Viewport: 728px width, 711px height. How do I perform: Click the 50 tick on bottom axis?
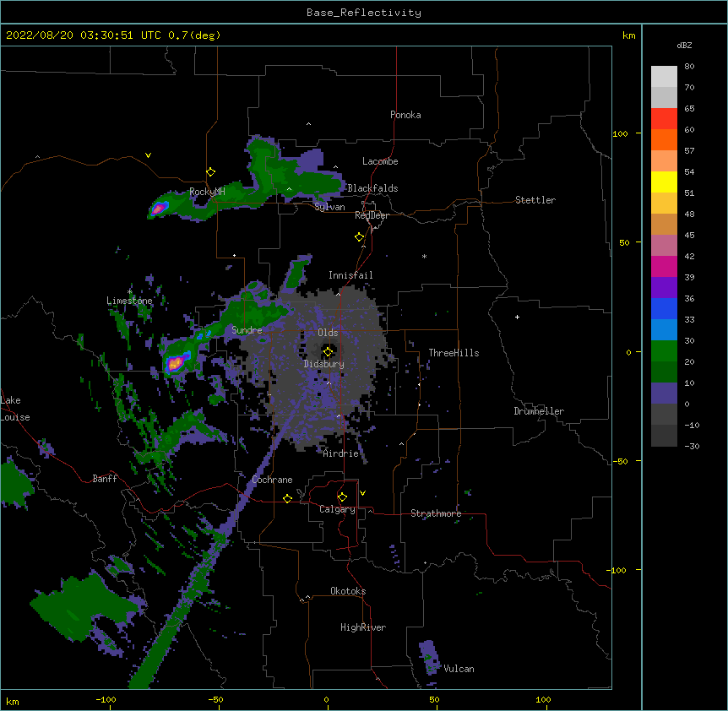tap(434, 699)
